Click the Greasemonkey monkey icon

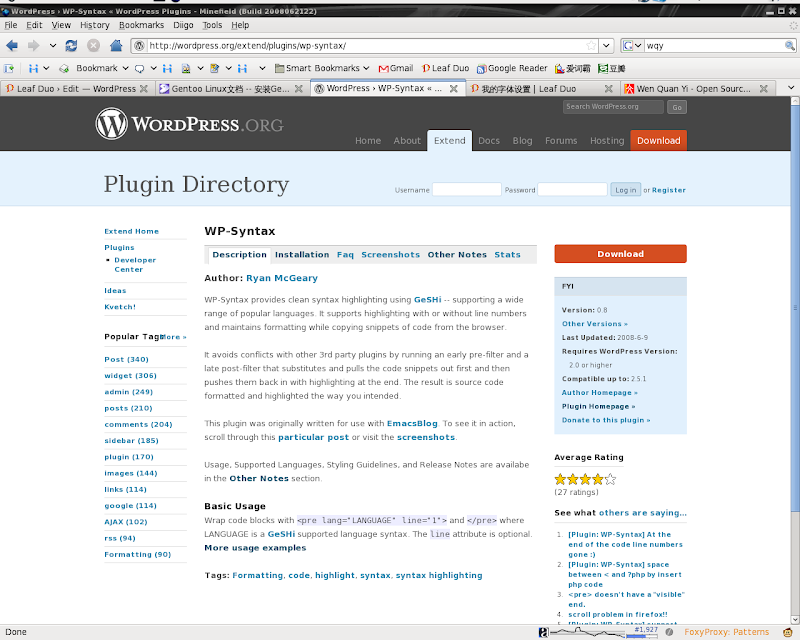[x=787, y=632]
